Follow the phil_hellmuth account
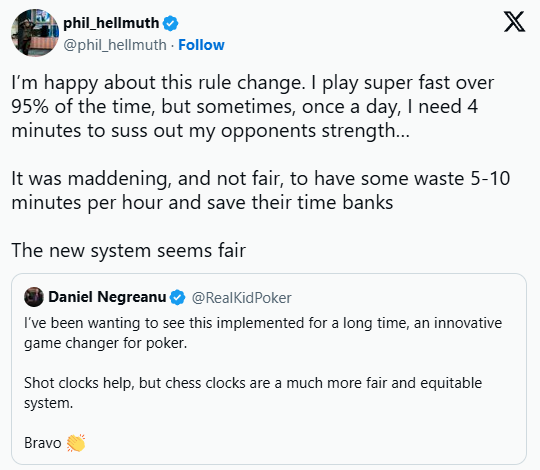Screen dimensions: 540x470 pyautogui.click(x=201, y=45)
